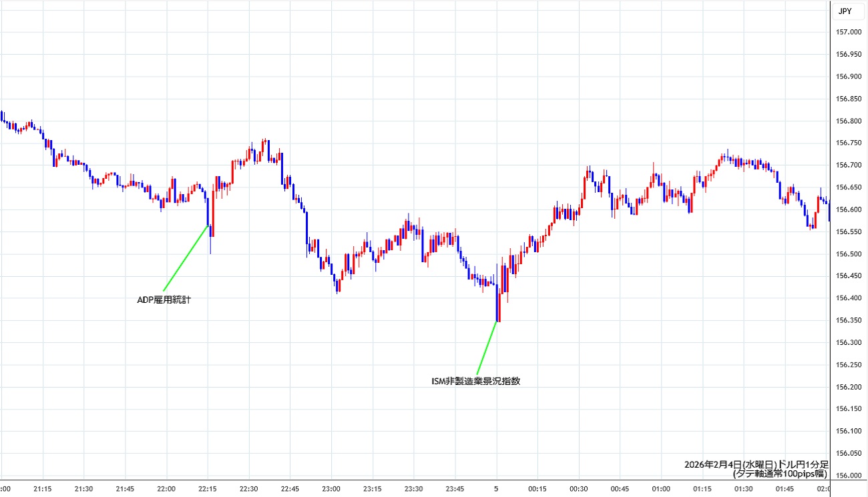Select the ISM非製造業景況指数 annotation label
Image resolution: width=868 pixels, height=497 pixels.
[x=475, y=382]
